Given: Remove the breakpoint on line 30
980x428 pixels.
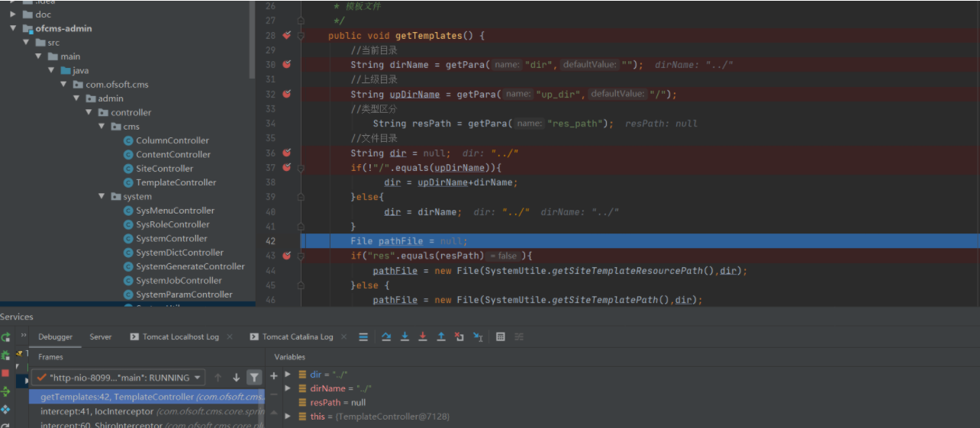Looking at the screenshot, I should coord(287,65).
